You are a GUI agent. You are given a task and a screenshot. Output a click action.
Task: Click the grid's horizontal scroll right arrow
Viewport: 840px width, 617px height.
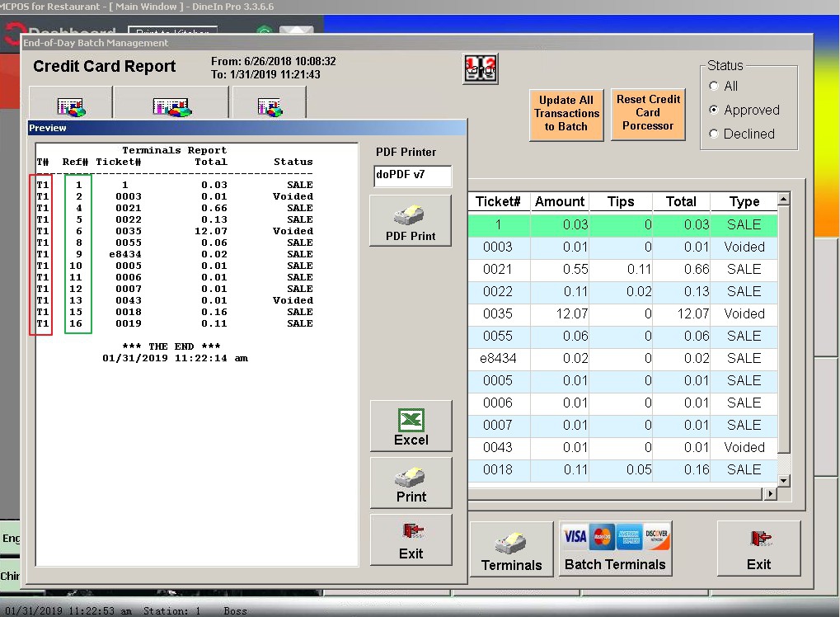pyautogui.click(x=771, y=494)
